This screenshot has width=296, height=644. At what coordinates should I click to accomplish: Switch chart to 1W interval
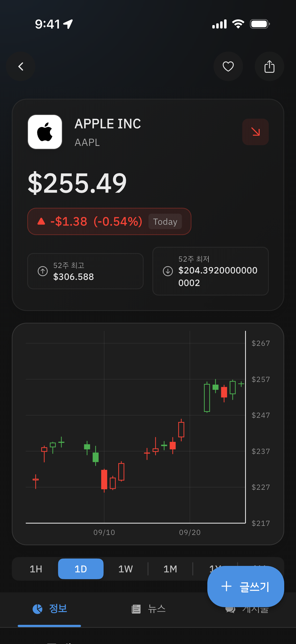coord(125,569)
